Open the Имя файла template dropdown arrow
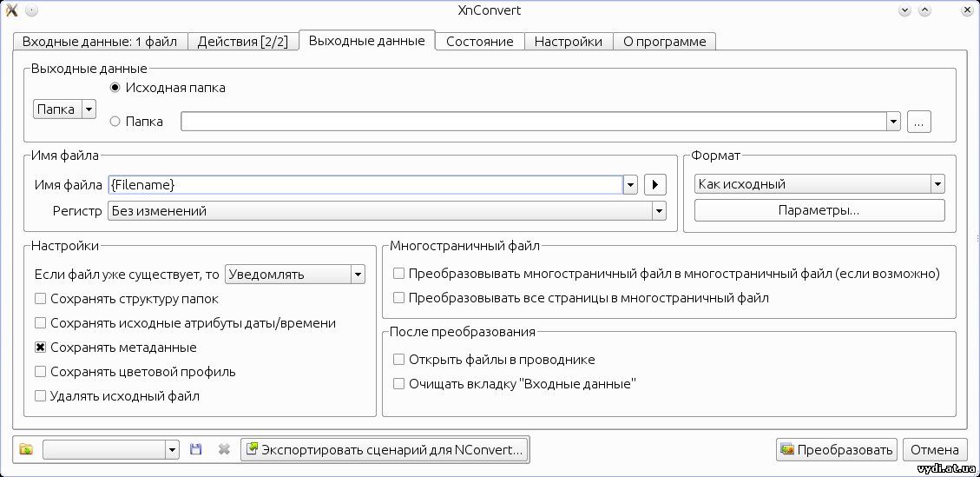Image resolution: width=980 pixels, height=477 pixels. tap(630, 185)
